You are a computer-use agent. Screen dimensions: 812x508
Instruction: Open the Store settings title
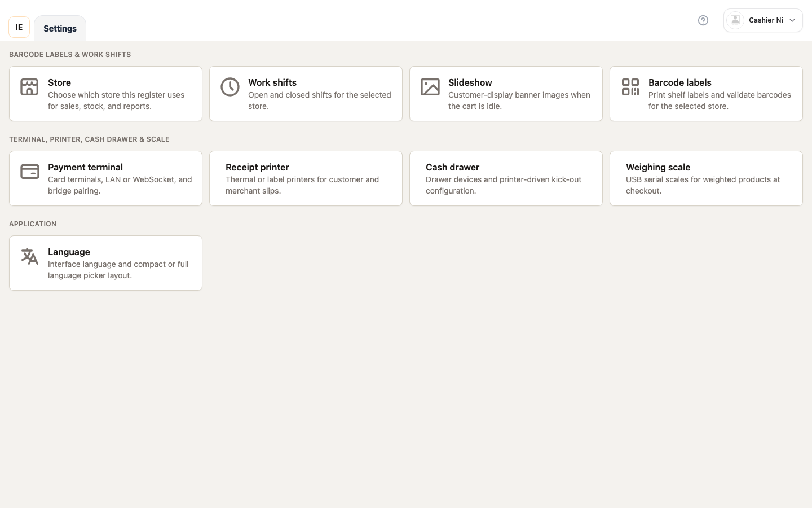tap(59, 82)
